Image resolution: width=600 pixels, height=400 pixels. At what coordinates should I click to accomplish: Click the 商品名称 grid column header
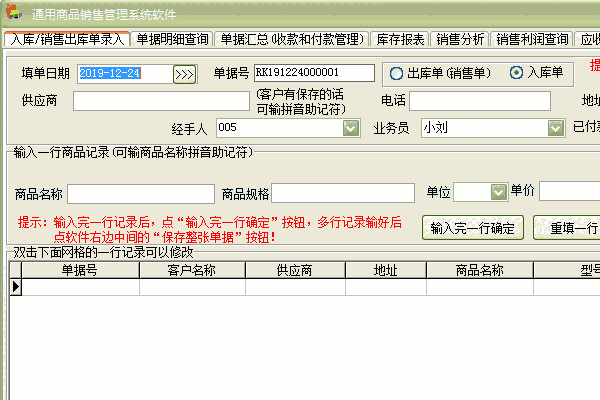(x=480, y=270)
